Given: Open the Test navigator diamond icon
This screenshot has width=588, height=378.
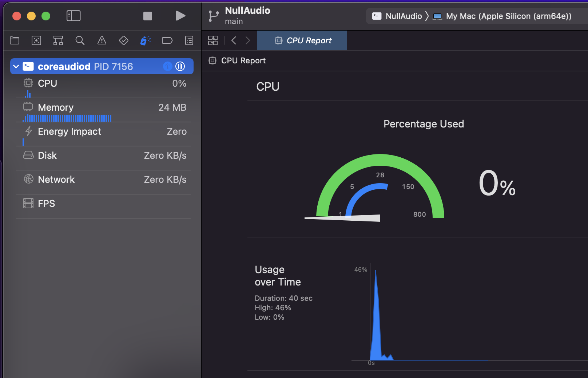Looking at the screenshot, I should coord(124,40).
